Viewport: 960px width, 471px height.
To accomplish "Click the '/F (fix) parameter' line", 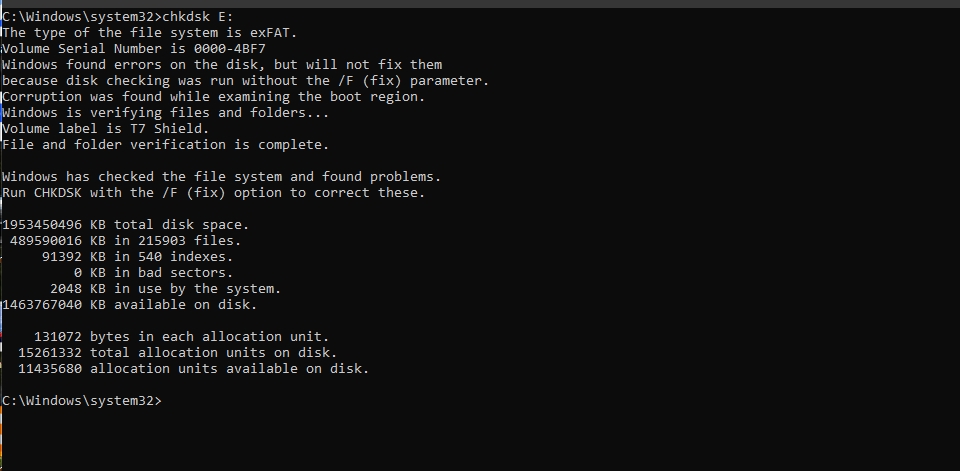I will tap(246, 81).
